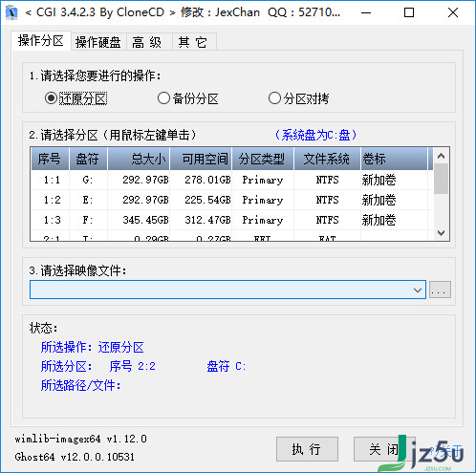
Task: Sort by the 总大小 column header
Action: click(139, 159)
